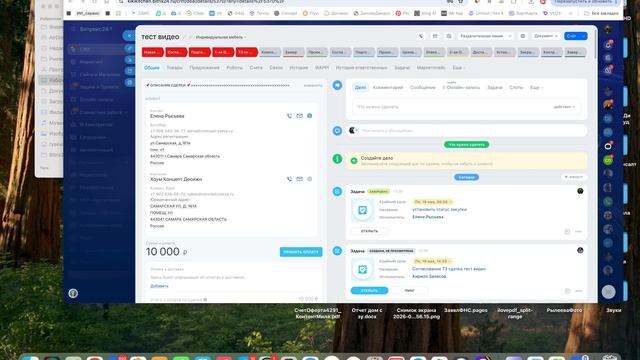Open the gear settings icon beside Документ
Screen dimensions: 640x360
tap(523, 36)
